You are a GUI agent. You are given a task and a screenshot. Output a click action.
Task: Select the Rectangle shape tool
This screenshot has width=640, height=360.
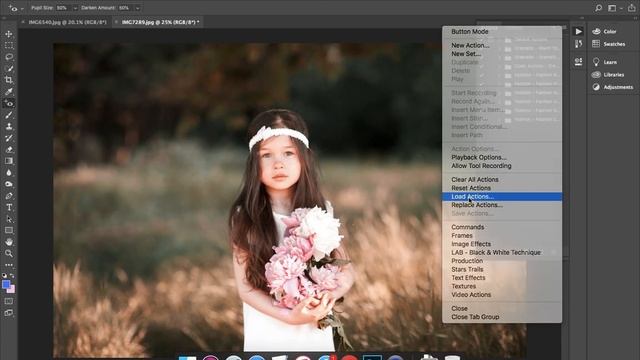click(x=9, y=230)
